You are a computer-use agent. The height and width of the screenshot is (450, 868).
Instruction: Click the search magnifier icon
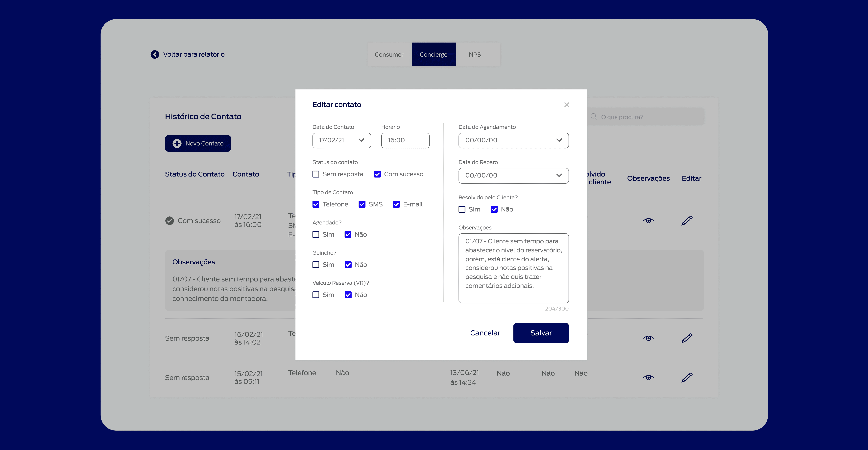(x=594, y=116)
